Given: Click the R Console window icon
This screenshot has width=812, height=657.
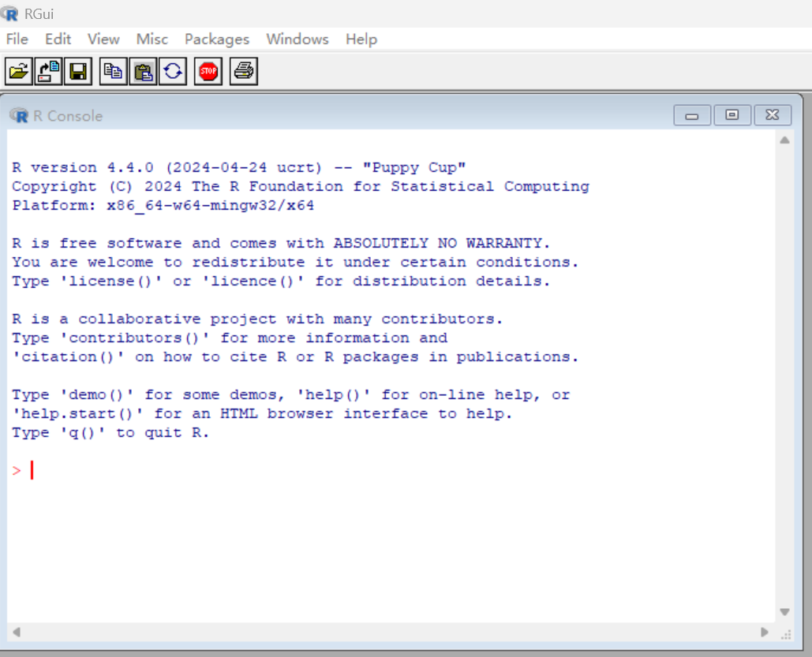Looking at the screenshot, I should (x=19, y=115).
